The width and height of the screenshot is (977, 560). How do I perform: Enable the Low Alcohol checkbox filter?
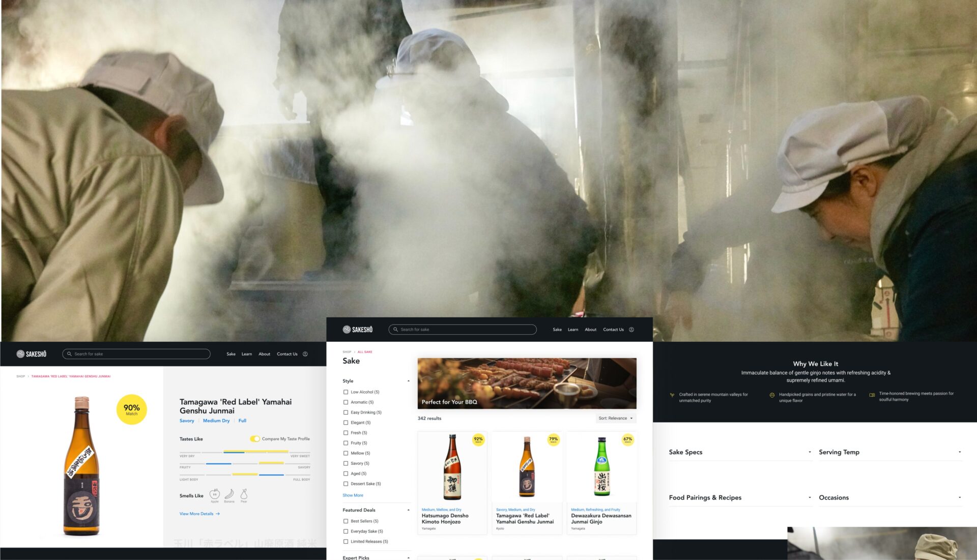pos(346,392)
